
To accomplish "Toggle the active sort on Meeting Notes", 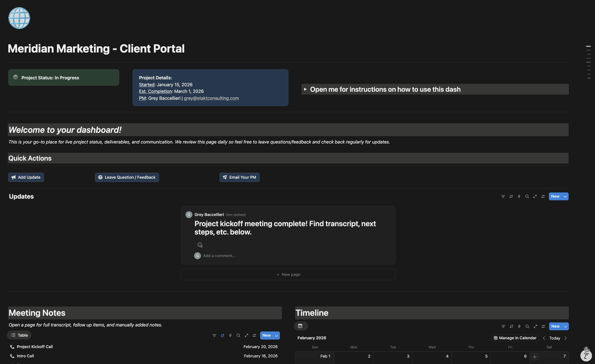I will click(222, 335).
